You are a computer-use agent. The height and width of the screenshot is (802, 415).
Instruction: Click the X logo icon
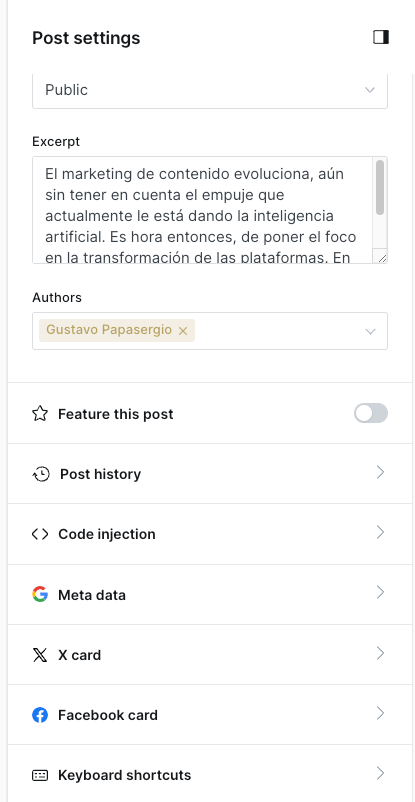click(40, 655)
